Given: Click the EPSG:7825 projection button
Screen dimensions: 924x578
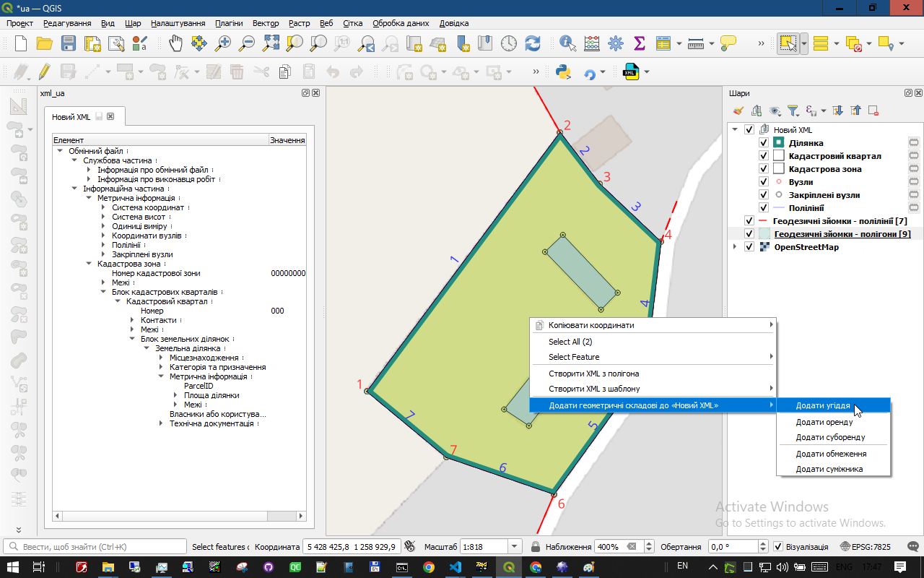Looking at the screenshot, I should pyautogui.click(x=866, y=547).
